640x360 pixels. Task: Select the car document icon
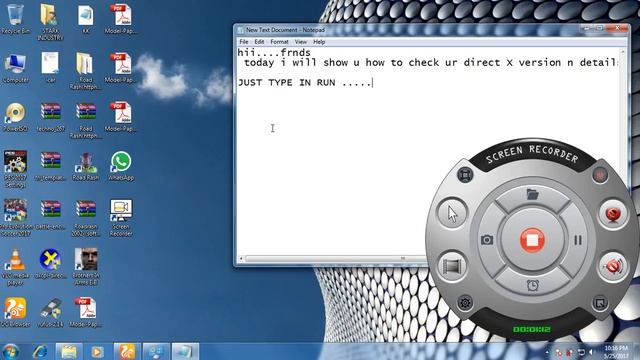tap(50, 68)
